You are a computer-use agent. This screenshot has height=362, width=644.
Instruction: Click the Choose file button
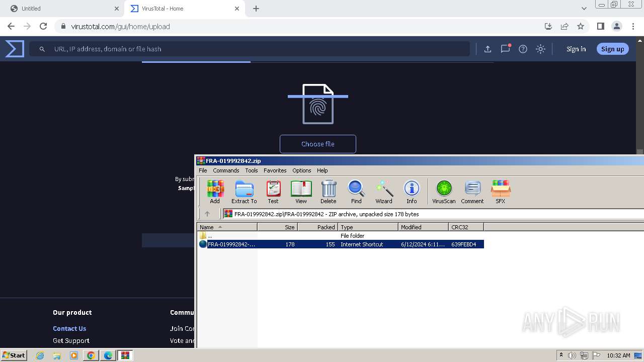[x=318, y=144]
